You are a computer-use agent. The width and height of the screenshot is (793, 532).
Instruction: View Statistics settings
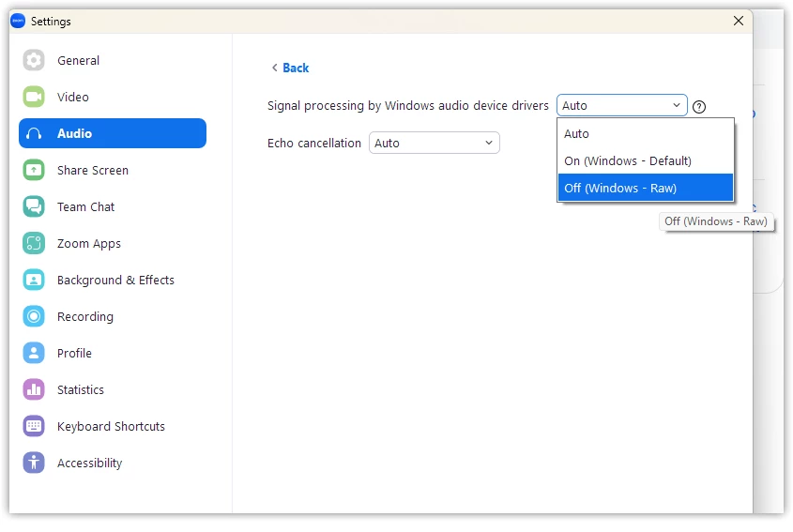[x=113, y=390]
